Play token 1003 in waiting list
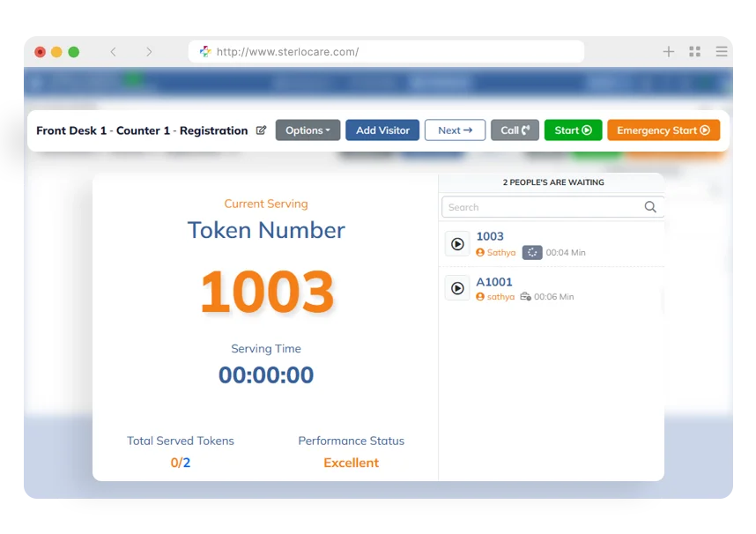This screenshot has width=756, height=534. pyautogui.click(x=457, y=243)
